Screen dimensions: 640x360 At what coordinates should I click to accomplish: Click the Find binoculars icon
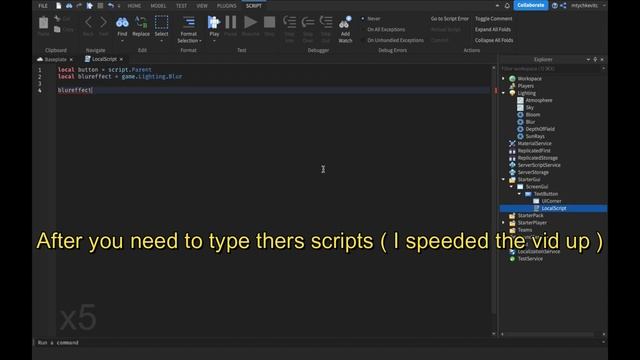point(122,22)
